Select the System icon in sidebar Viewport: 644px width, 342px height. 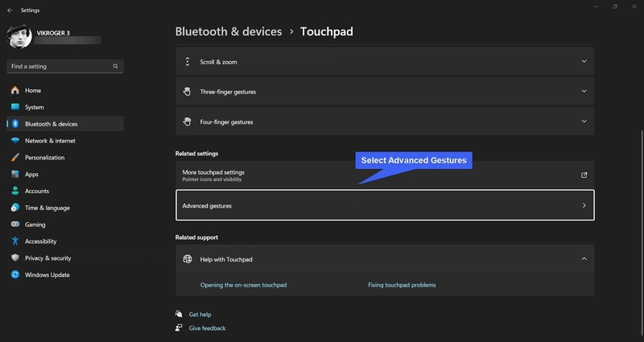coord(14,107)
